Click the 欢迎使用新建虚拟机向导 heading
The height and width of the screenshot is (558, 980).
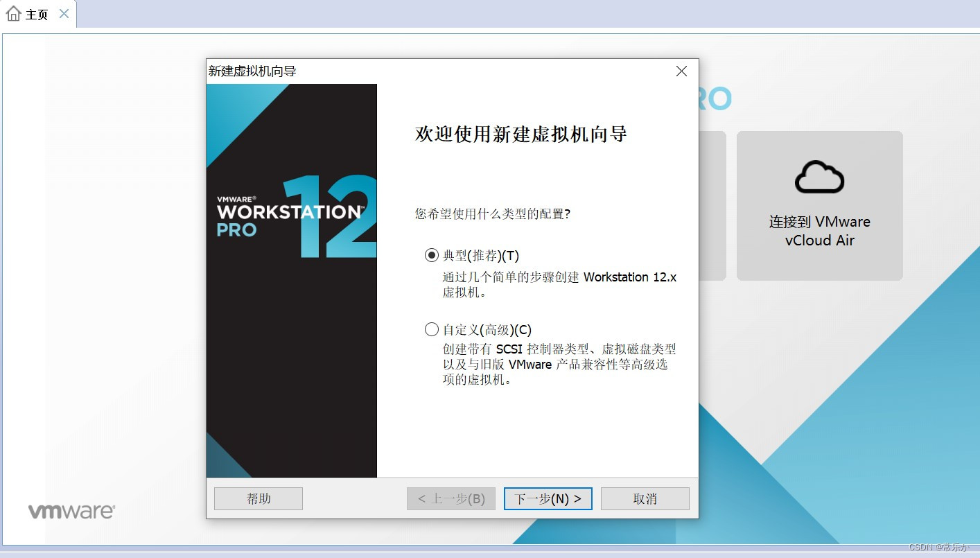pyautogui.click(x=521, y=134)
